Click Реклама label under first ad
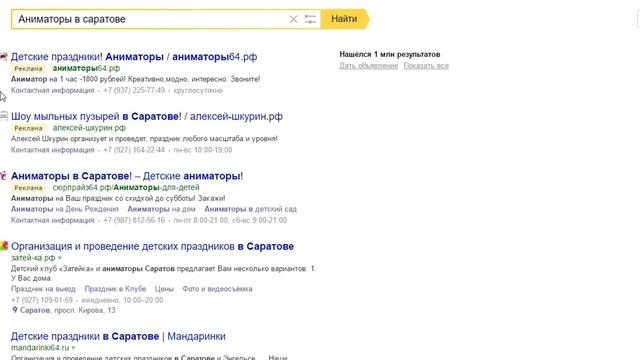The image size is (640, 360). click(28, 69)
